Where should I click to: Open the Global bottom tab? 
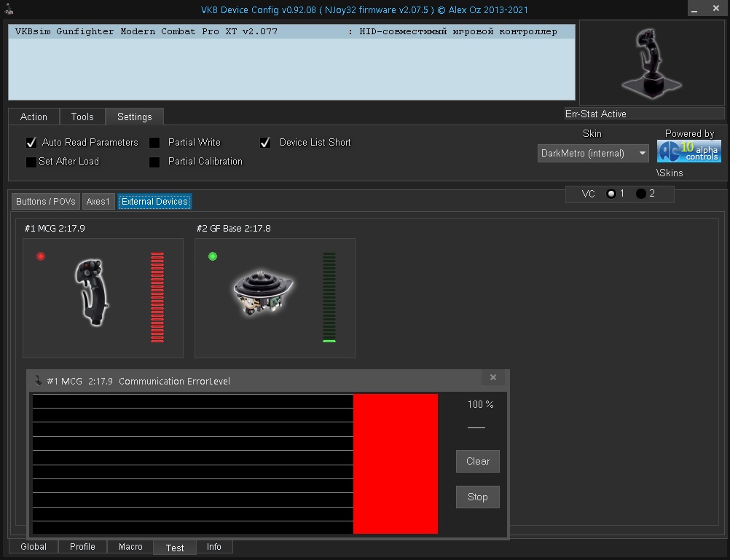(x=34, y=546)
